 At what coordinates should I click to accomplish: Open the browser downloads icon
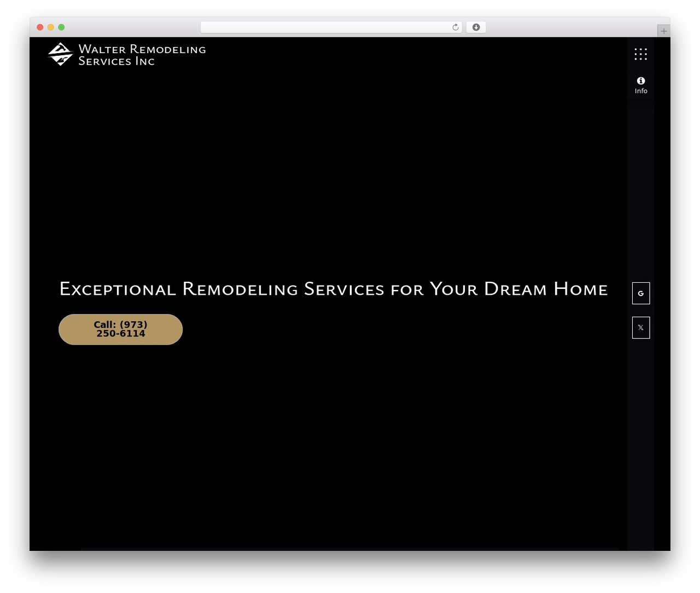pyautogui.click(x=476, y=27)
